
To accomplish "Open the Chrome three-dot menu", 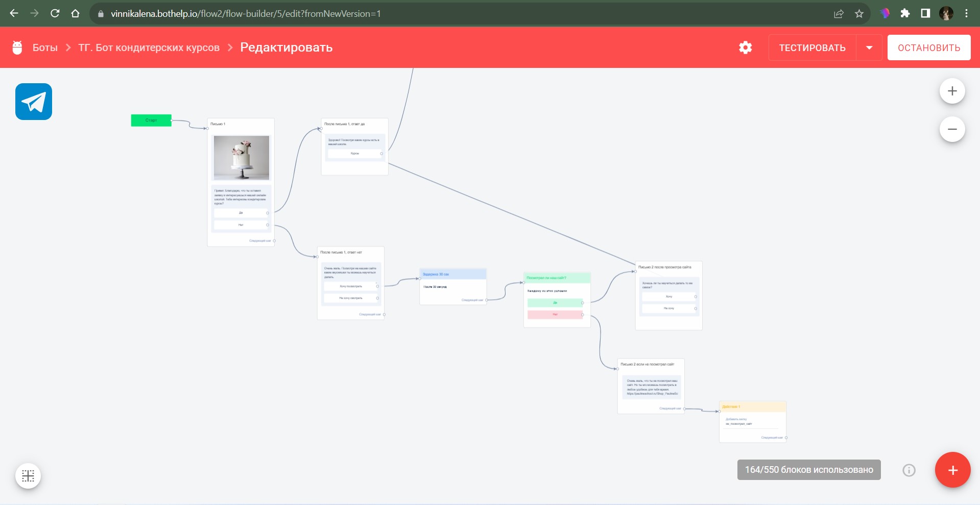I will coord(966,14).
